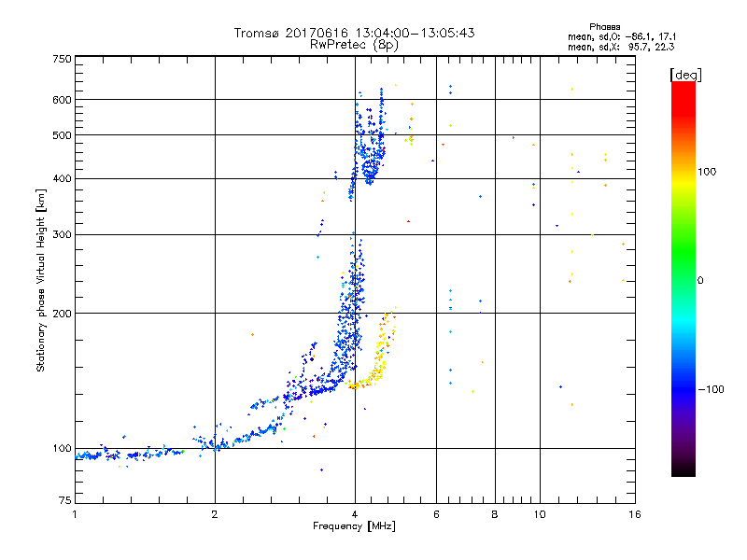747x560 pixels.
Task: Click y-axis tick label '200'
Action: click(62, 314)
